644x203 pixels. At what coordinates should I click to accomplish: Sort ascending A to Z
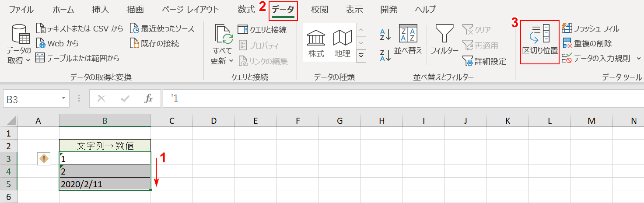(385, 34)
